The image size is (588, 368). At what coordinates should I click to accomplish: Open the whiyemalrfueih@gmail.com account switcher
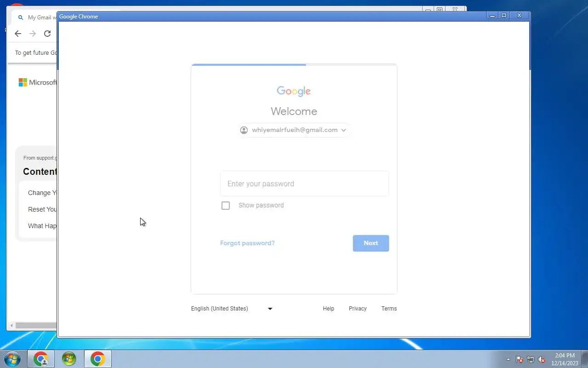[x=293, y=130]
